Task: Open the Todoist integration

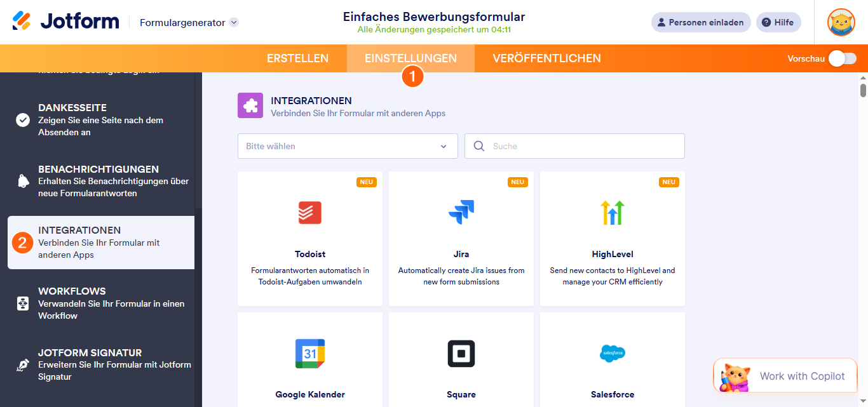Action: point(309,239)
